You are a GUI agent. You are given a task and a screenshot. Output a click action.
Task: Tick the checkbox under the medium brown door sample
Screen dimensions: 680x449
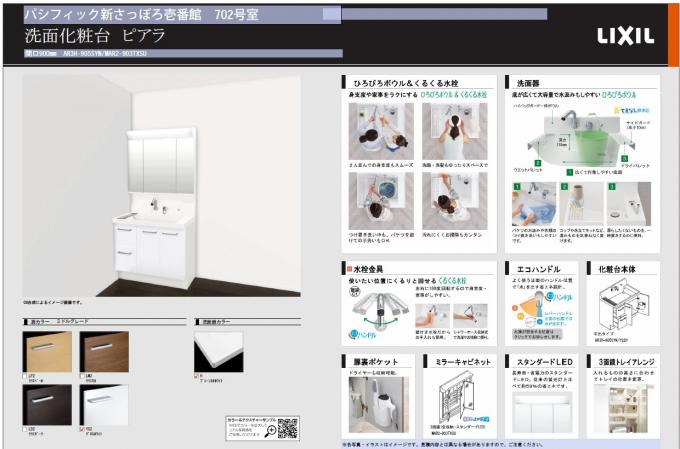click(x=82, y=376)
